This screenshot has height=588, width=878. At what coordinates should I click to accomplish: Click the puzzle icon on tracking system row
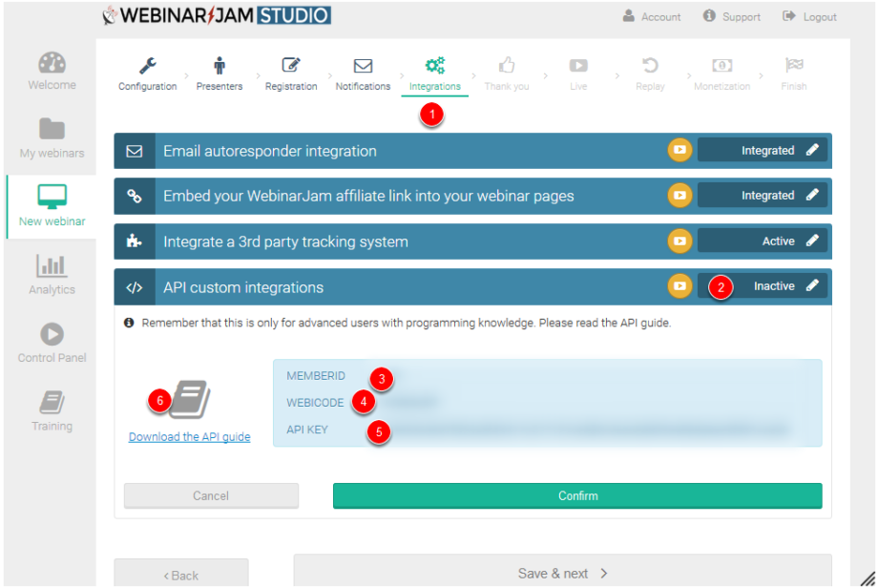135,241
